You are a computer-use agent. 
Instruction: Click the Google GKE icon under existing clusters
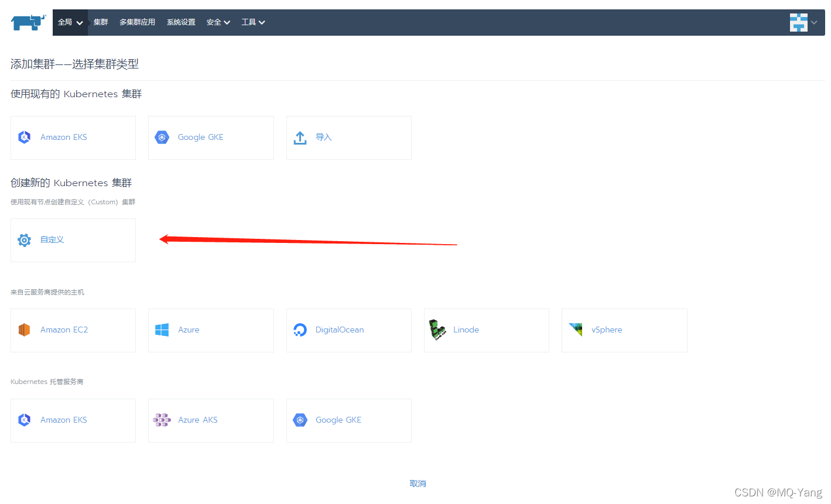162,138
